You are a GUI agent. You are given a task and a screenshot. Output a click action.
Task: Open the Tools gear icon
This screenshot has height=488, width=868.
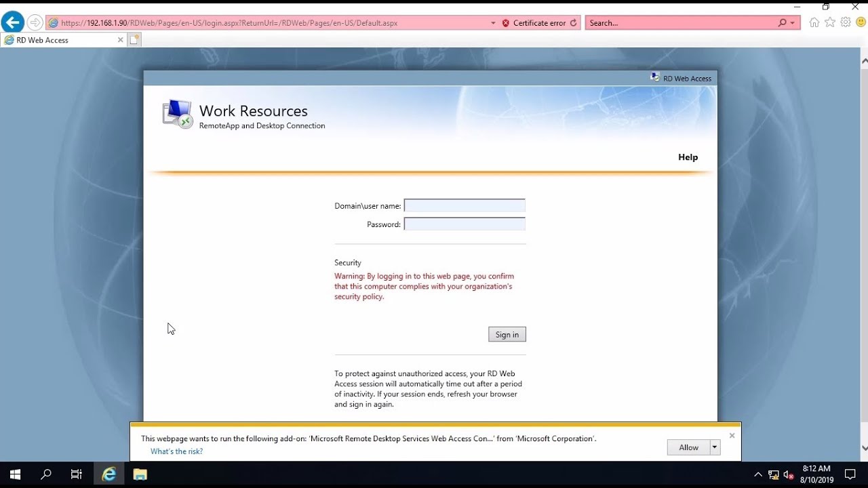pos(845,22)
